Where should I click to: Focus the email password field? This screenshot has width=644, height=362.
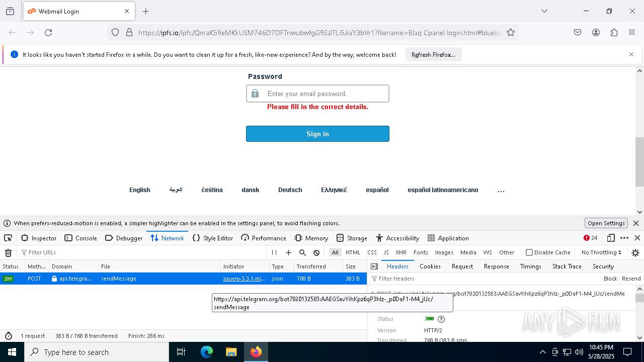317,94
